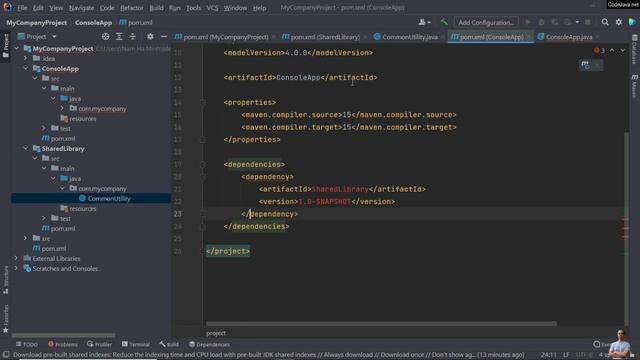640x360 pixels.
Task: Open Project panel options gear
Action: point(150,36)
